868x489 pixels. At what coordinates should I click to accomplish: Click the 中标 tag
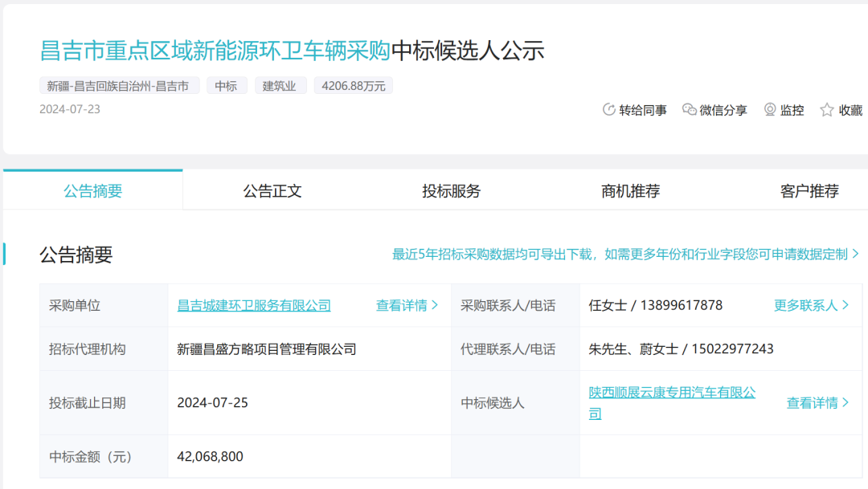(227, 86)
